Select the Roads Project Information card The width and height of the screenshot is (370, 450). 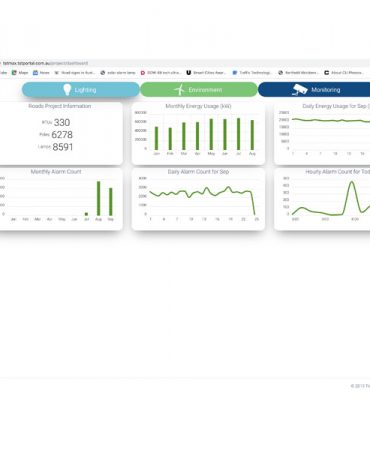[59, 133]
